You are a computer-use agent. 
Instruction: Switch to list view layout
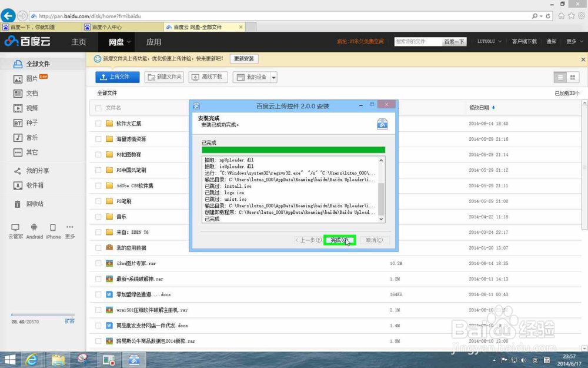560,77
